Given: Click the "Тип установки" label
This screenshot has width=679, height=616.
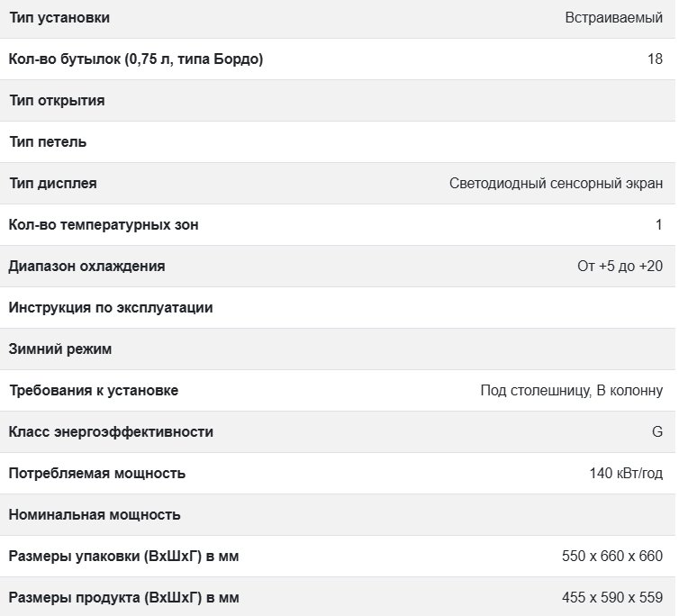Looking at the screenshot, I should [x=59, y=18].
